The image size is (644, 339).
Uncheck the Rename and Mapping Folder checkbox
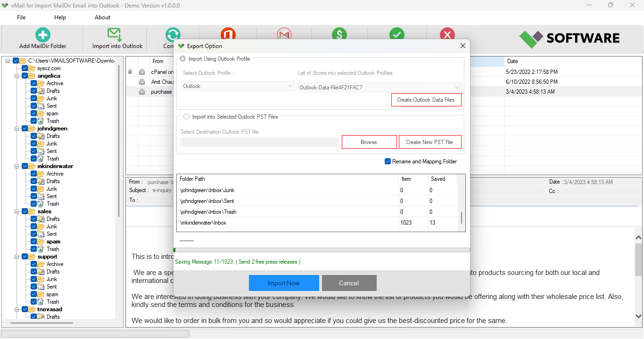coord(388,161)
